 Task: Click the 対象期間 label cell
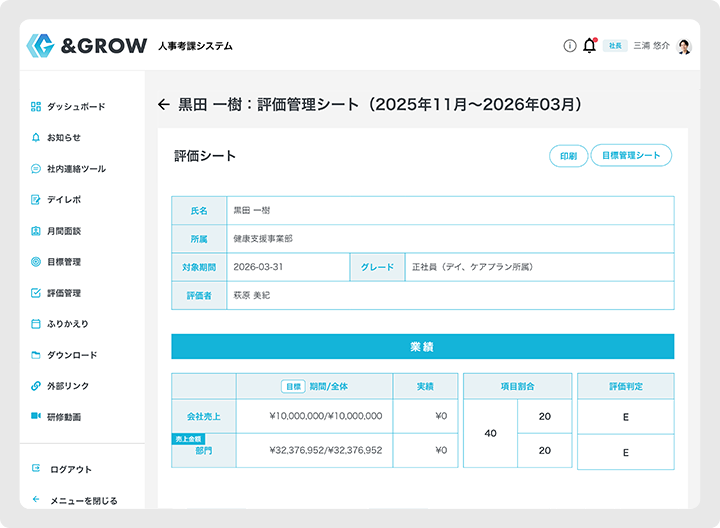click(199, 267)
